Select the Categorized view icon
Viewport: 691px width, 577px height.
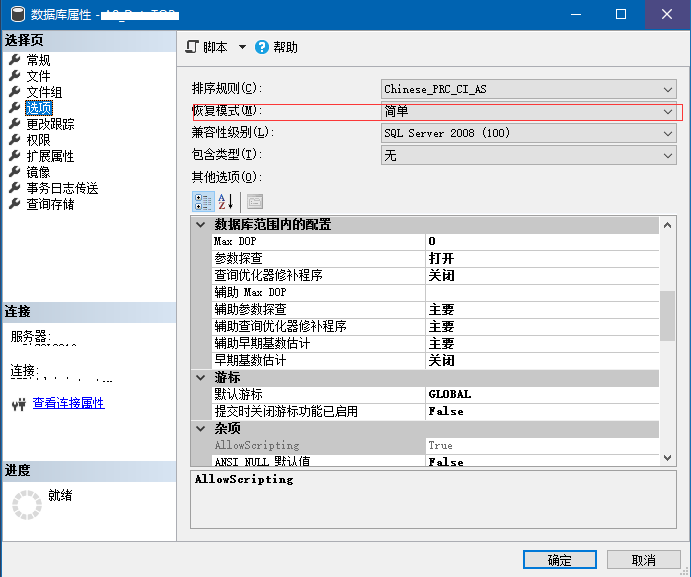coord(202,201)
